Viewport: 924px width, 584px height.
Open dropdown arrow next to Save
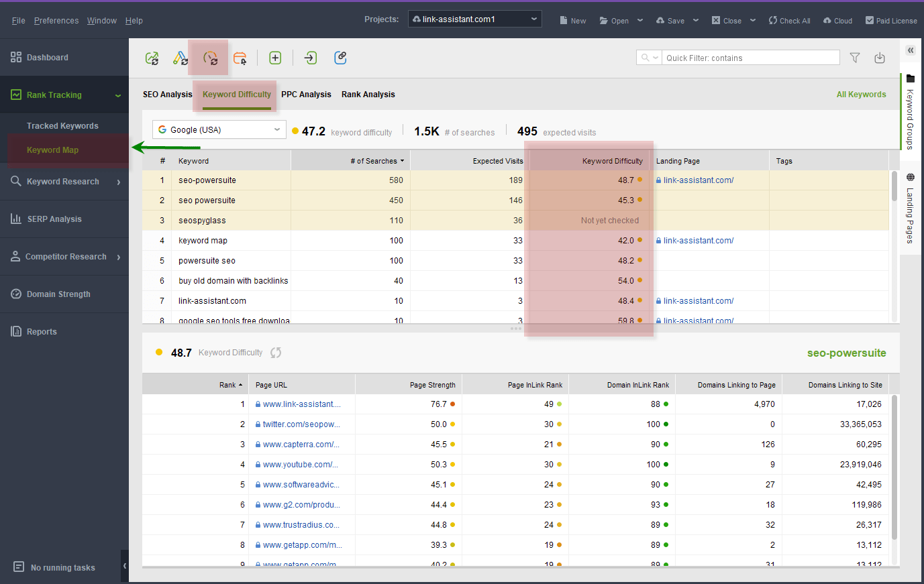pos(696,20)
